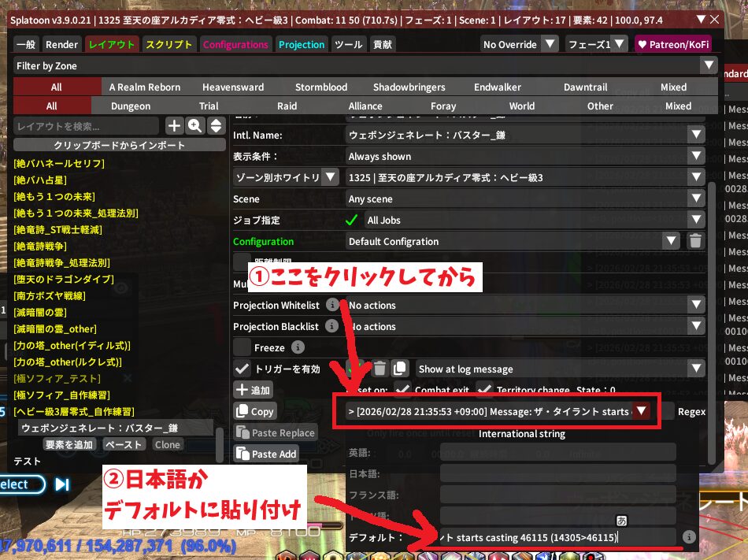
Task: Click the info icon next to Projection Whitelist
Action: click(x=332, y=305)
